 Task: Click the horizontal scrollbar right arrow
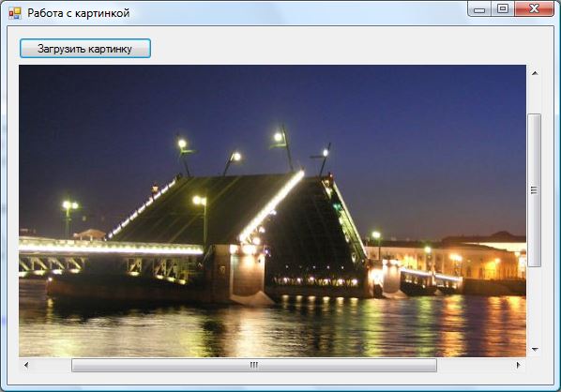(518, 365)
